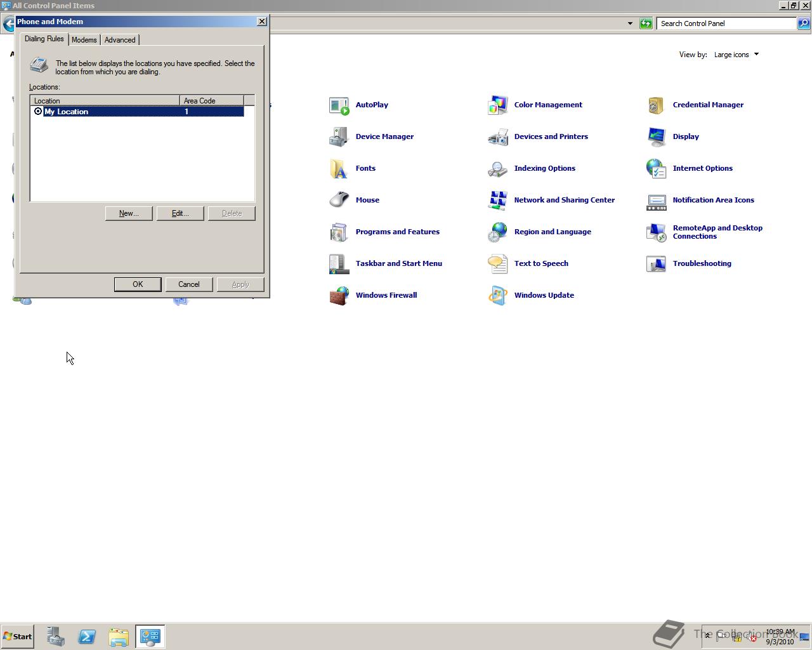The width and height of the screenshot is (812, 650).
Task: Open Programs and Features icon
Action: pos(339,232)
